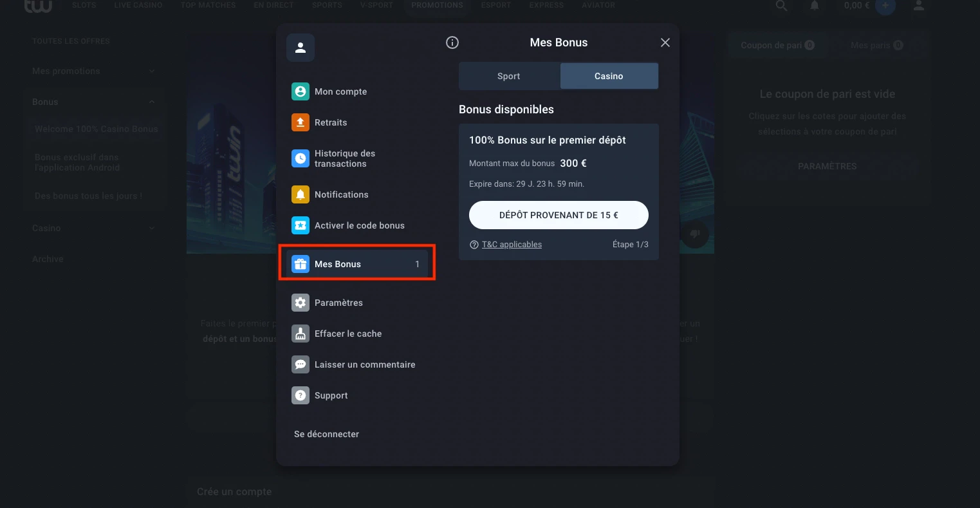This screenshot has width=980, height=508.
Task: Open the Paramètres text entry in the account menu
Action: pyautogui.click(x=338, y=303)
